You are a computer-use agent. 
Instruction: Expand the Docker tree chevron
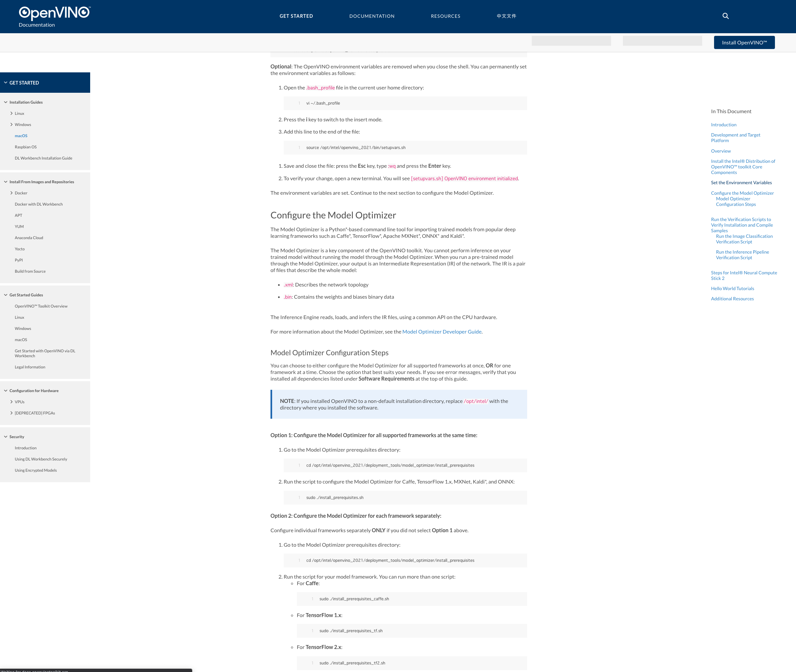pos(12,193)
